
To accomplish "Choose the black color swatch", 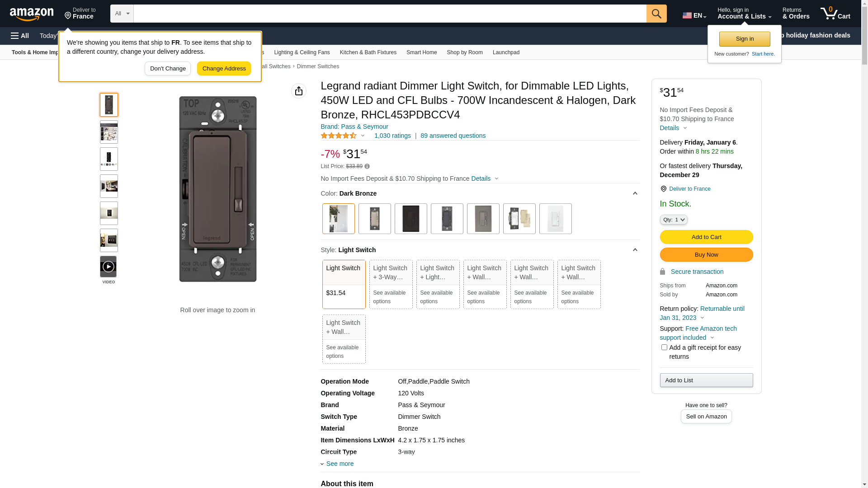I will point(410,219).
